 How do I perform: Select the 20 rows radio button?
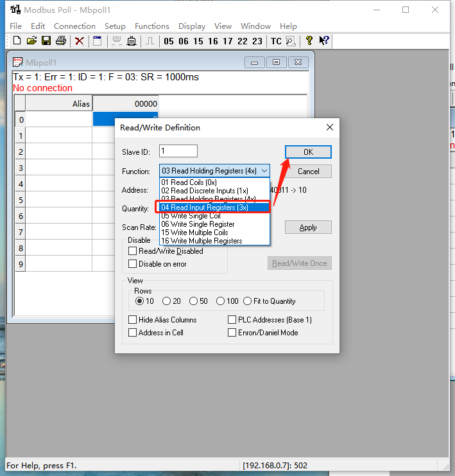coord(167,301)
